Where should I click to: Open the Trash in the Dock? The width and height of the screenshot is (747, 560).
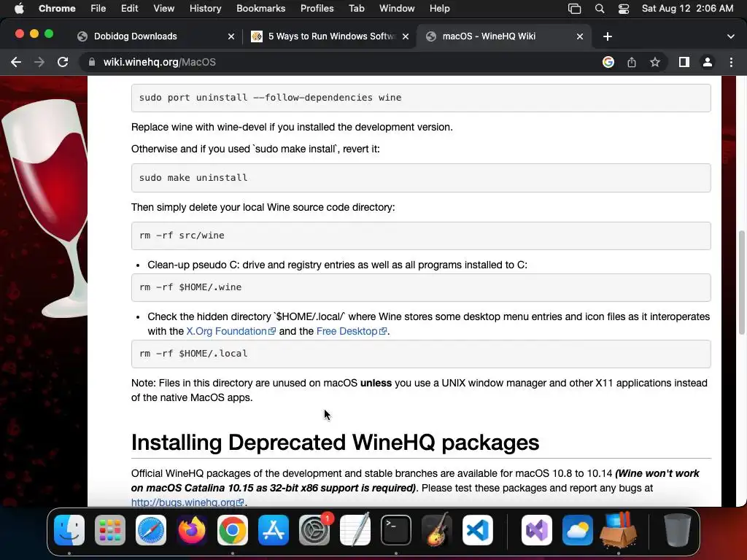(678, 530)
